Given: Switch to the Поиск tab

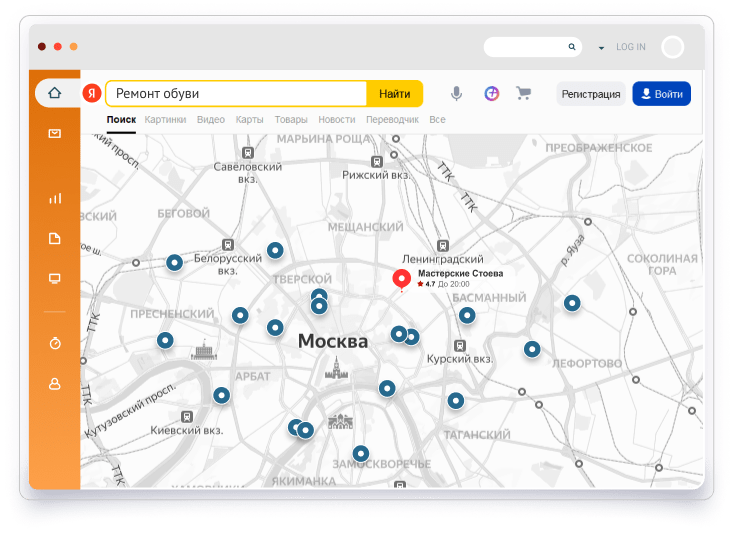Looking at the screenshot, I should pyautogui.click(x=121, y=120).
